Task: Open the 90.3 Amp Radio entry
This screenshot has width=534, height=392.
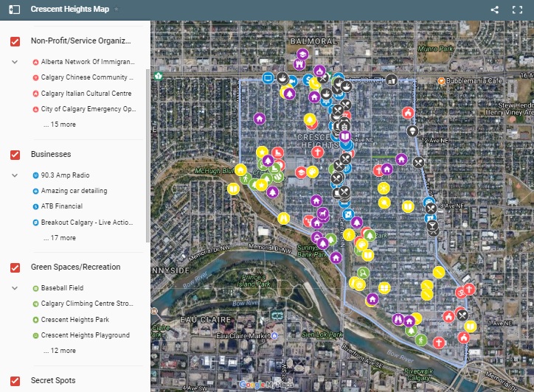Action: click(61, 175)
